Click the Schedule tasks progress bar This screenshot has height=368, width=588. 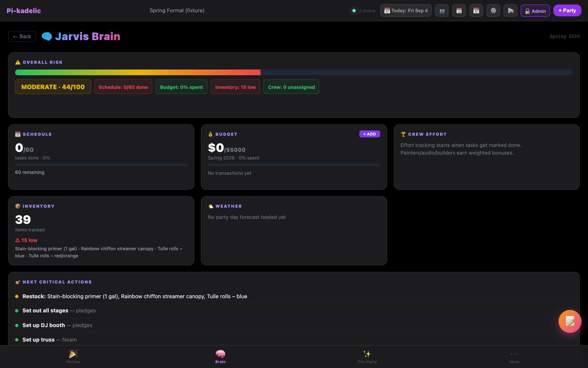[101, 165]
